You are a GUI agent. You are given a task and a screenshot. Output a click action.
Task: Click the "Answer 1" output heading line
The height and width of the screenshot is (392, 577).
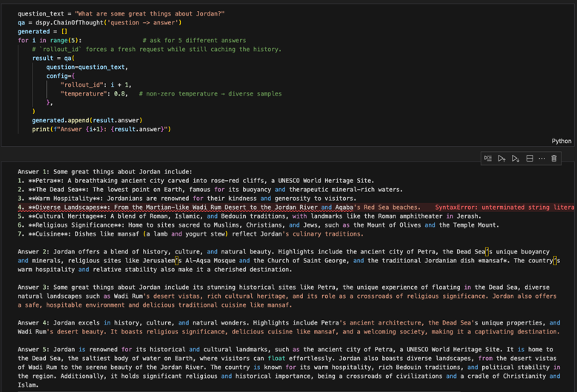(104, 171)
